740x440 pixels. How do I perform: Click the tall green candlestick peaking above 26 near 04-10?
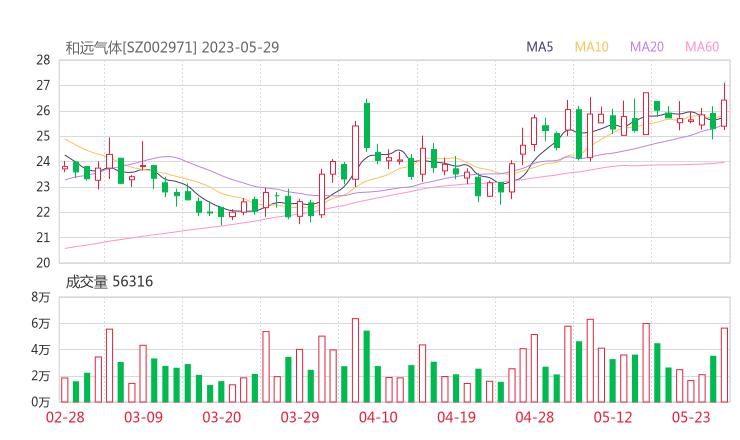pyautogui.click(x=367, y=125)
